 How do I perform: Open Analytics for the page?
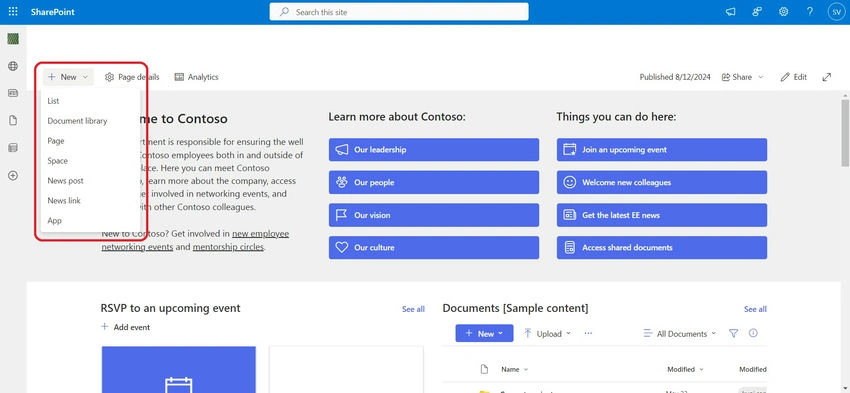(196, 77)
